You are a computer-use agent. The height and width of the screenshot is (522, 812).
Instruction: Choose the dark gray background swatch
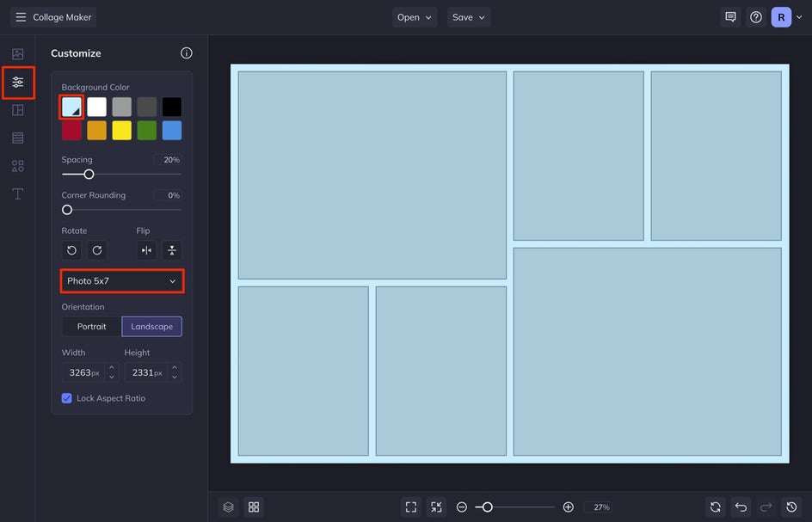coord(146,107)
